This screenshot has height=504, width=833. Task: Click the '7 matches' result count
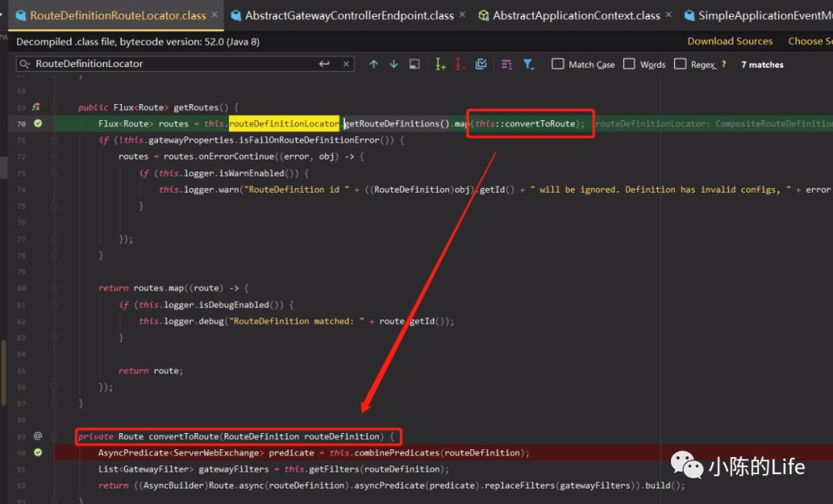(762, 65)
